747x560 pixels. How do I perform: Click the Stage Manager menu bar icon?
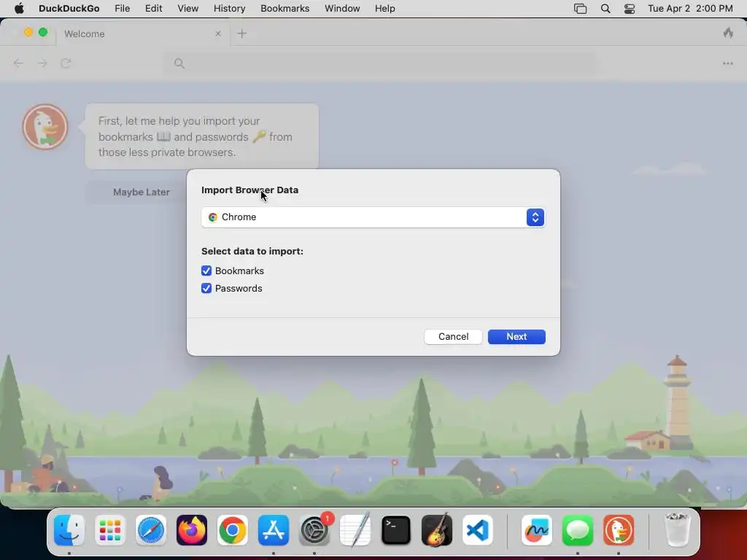tap(580, 9)
